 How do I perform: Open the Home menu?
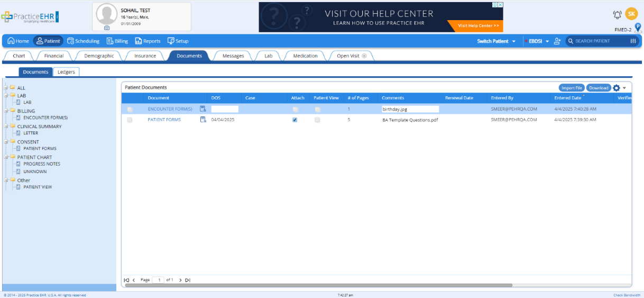coord(19,41)
